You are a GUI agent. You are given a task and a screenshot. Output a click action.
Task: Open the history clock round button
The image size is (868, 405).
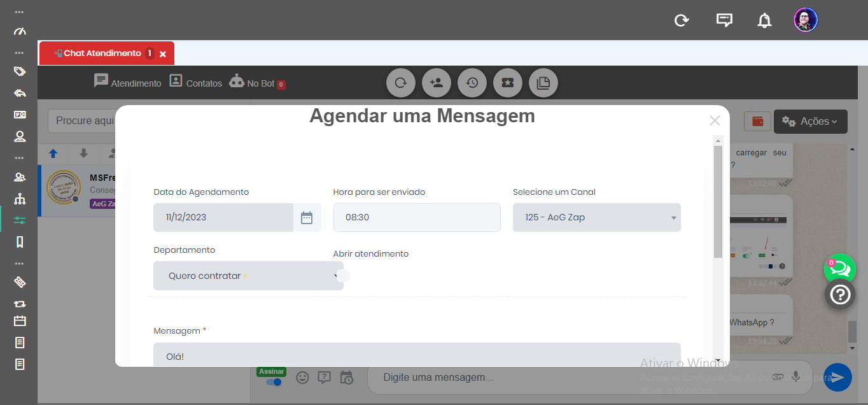click(x=472, y=83)
